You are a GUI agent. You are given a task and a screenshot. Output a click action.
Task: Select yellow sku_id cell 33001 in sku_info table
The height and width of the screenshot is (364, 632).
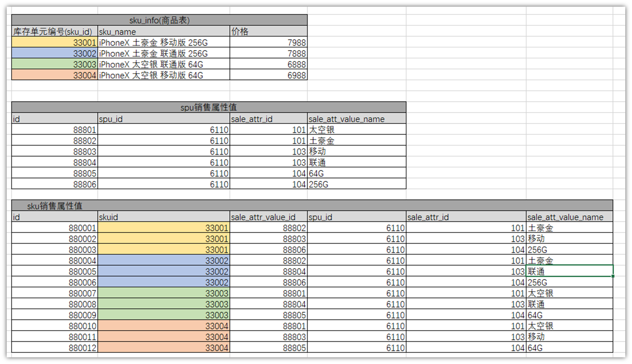(55, 42)
